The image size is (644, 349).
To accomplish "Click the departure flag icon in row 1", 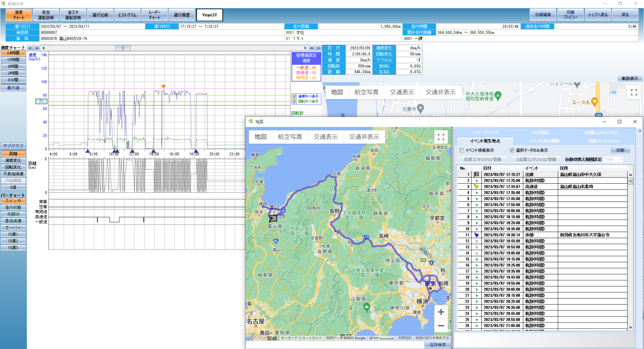I will tap(476, 174).
